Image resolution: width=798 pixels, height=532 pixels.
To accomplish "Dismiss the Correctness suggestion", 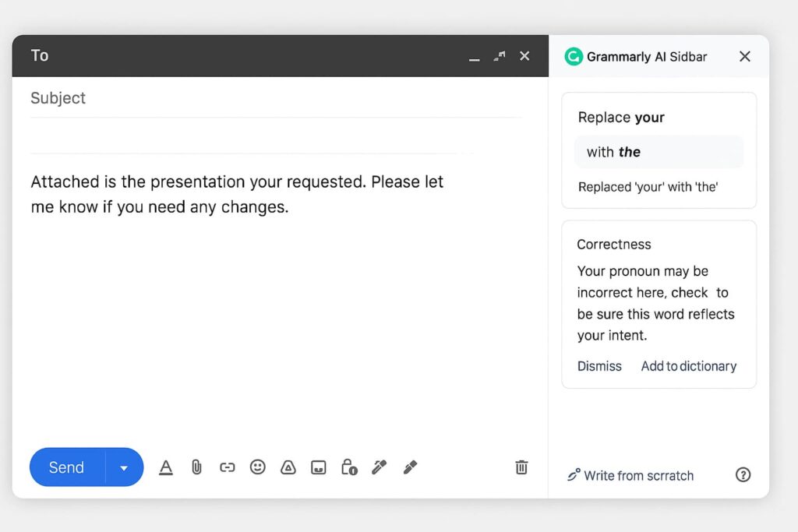I will click(599, 366).
